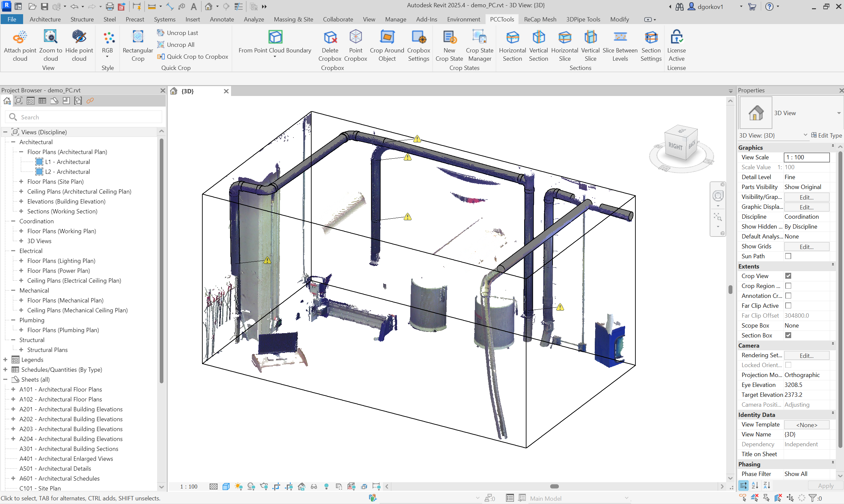
Task: Open the RGB style tool
Action: point(108,44)
